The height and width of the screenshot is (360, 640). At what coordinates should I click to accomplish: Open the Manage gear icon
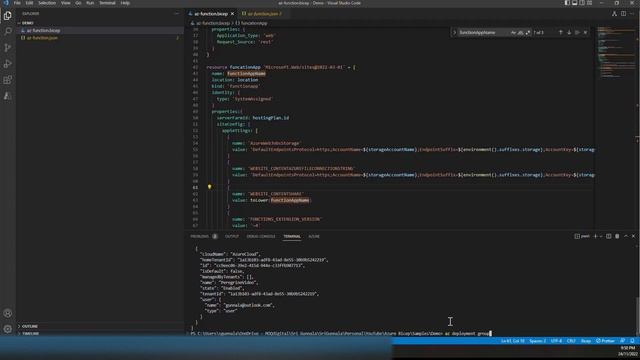click(7, 329)
